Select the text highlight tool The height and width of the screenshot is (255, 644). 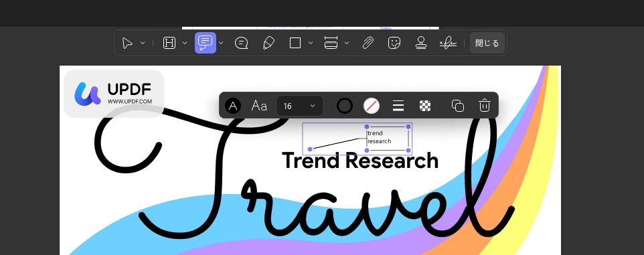[169, 43]
